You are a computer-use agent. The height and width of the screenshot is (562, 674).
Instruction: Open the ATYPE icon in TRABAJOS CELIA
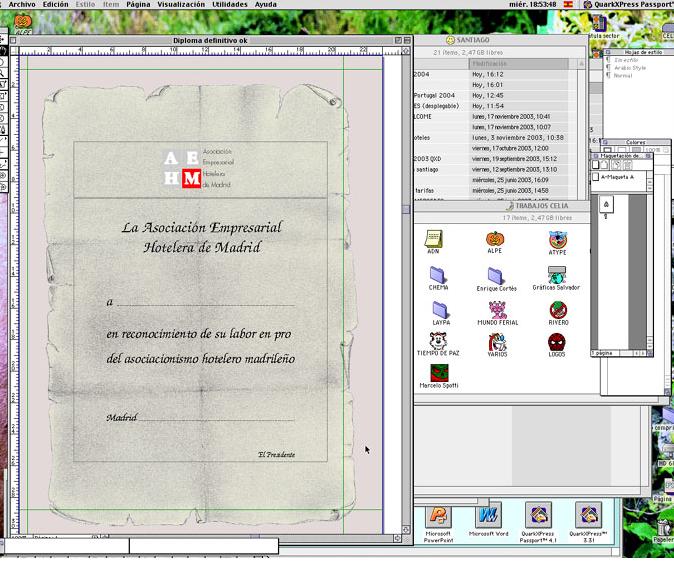point(558,243)
